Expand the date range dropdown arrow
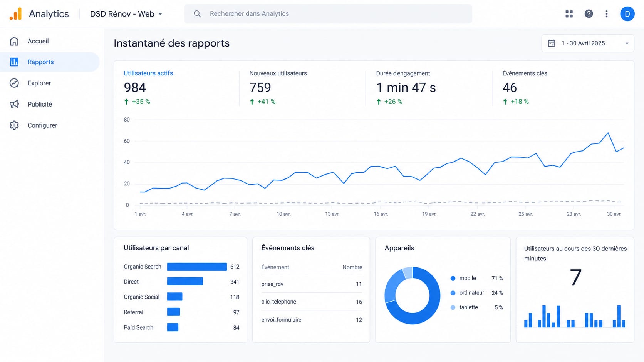644x362 pixels. (x=627, y=43)
